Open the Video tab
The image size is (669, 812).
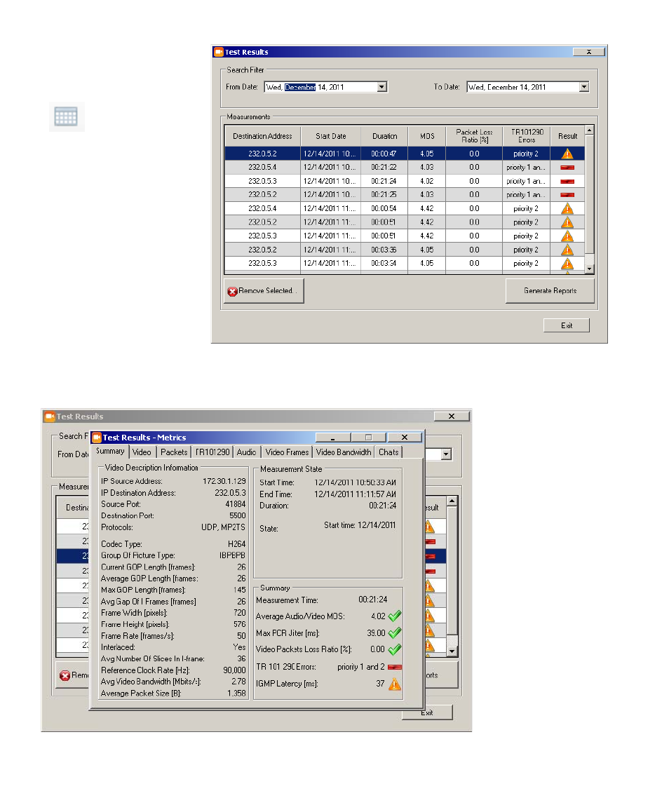tap(142, 452)
